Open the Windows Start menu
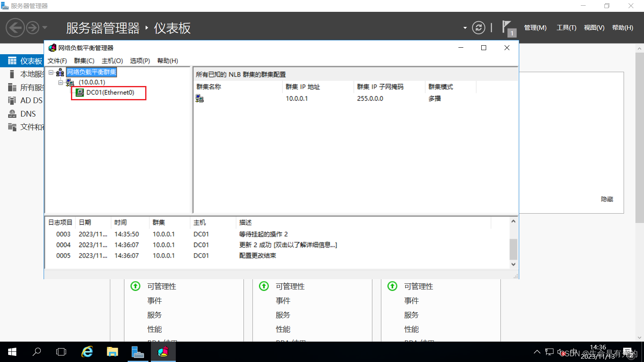 12,352
